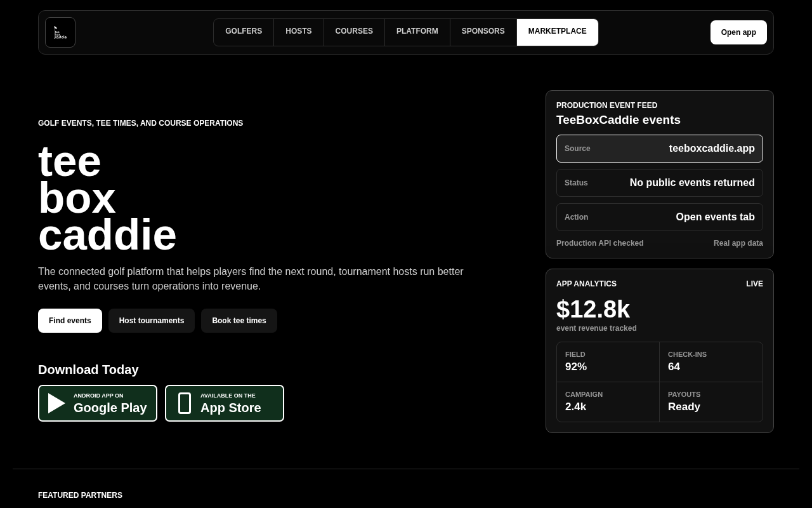Click the Action Open events tab row
812x508 pixels.
coord(660,217)
